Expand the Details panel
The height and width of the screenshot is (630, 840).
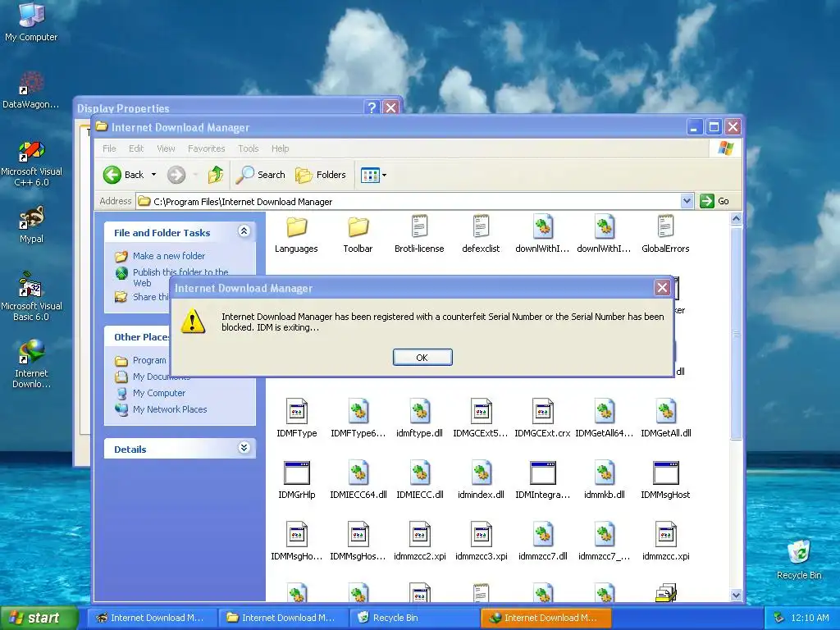(244, 448)
